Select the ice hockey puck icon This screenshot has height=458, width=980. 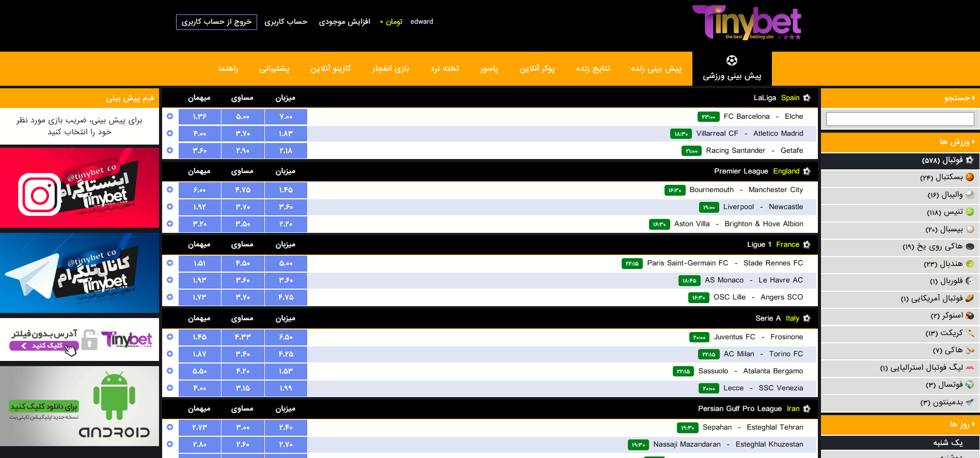(970, 246)
